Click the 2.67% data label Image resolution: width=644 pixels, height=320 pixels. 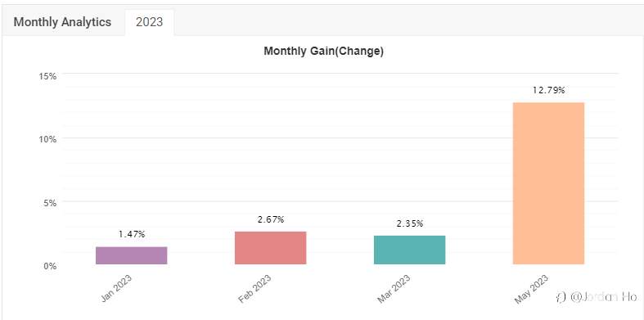click(271, 220)
